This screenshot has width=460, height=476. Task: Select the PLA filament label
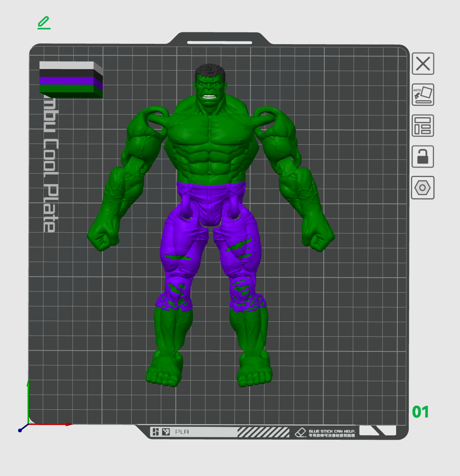[x=182, y=431]
